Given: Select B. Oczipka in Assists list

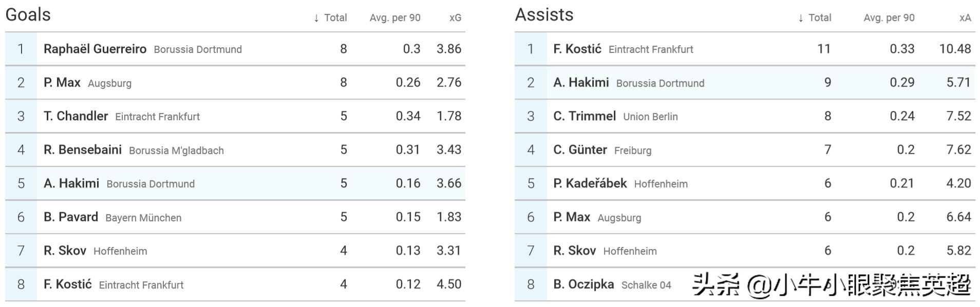Looking at the screenshot, I should click(x=583, y=284).
